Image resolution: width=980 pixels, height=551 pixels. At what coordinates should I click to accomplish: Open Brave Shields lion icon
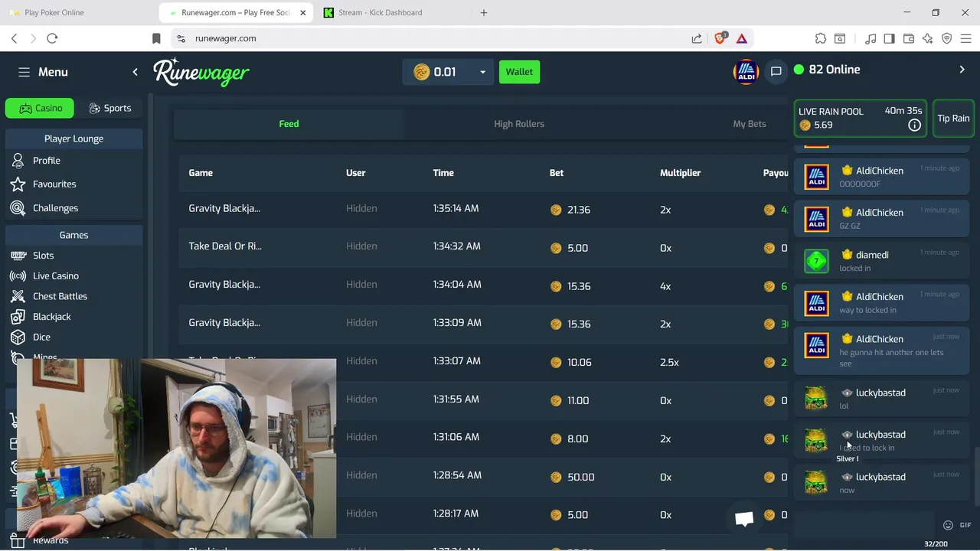(720, 37)
